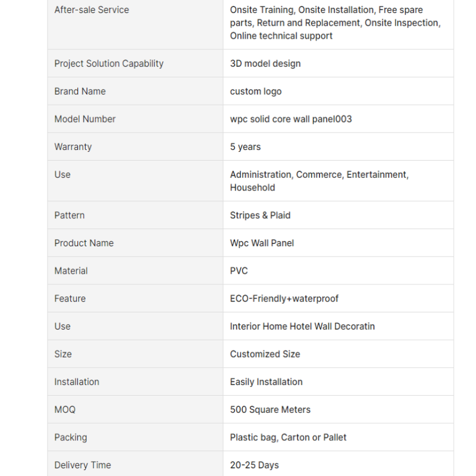Select the Product Name label

84,243
